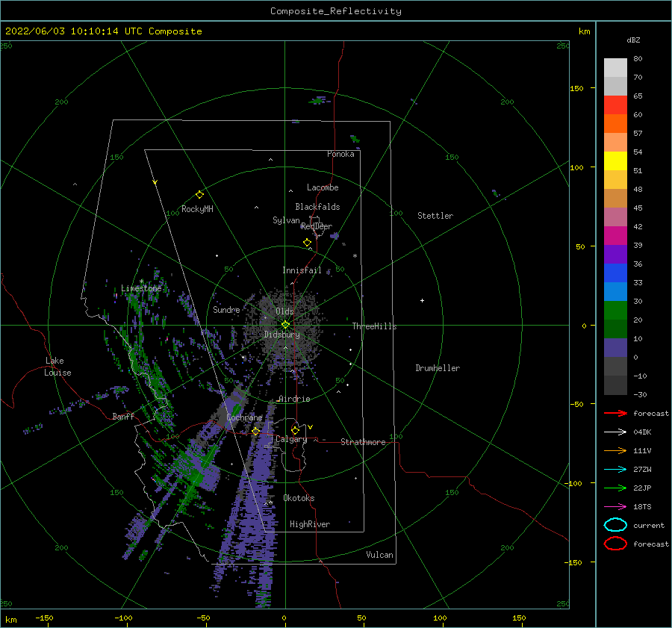Click the cyan 27ZW arrow icon

615,470
